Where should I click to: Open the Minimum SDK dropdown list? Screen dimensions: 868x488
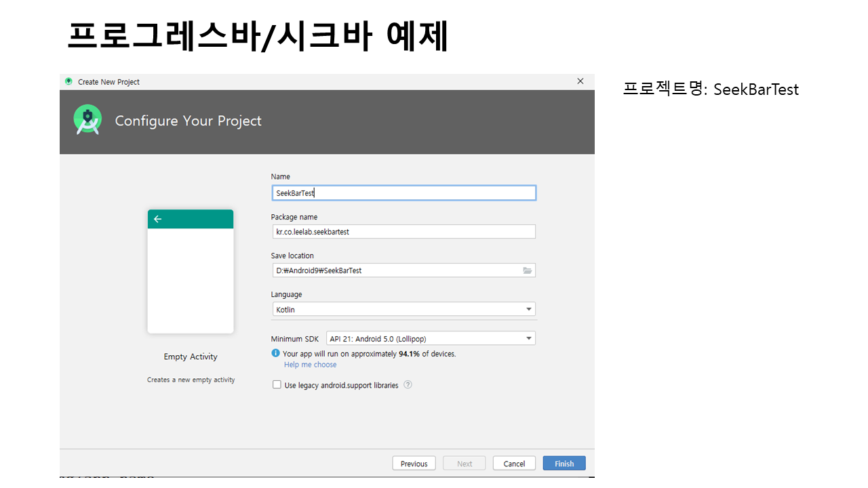528,338
